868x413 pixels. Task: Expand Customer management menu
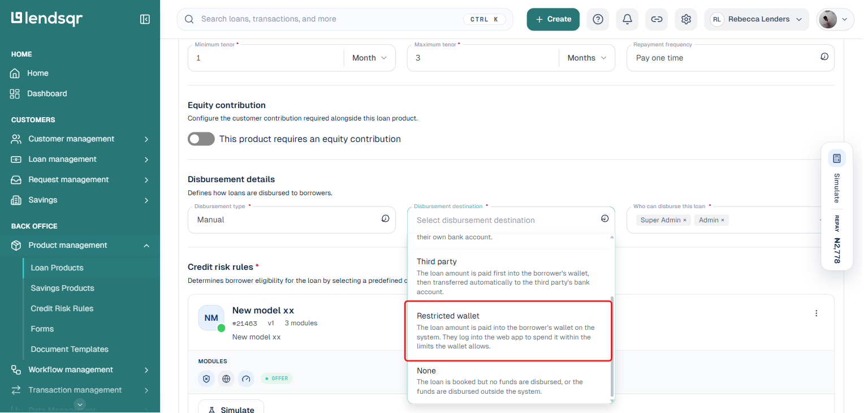(x=80, y=139)
